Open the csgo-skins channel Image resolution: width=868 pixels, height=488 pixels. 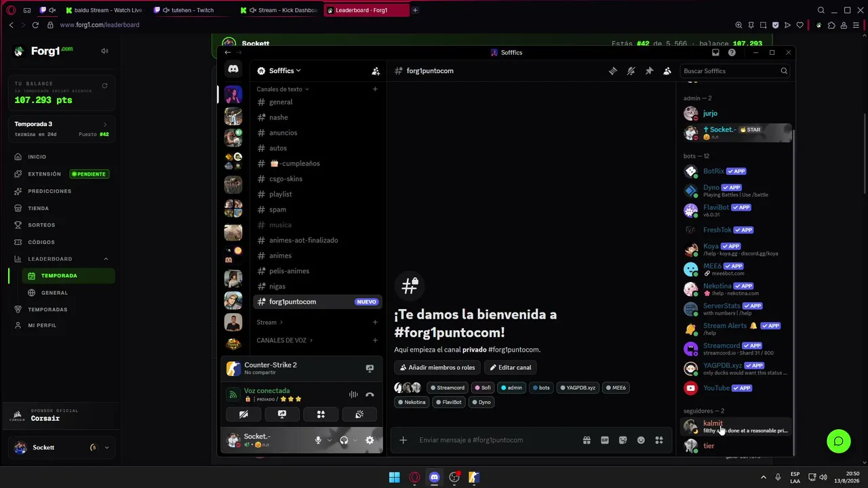(317, 179)
